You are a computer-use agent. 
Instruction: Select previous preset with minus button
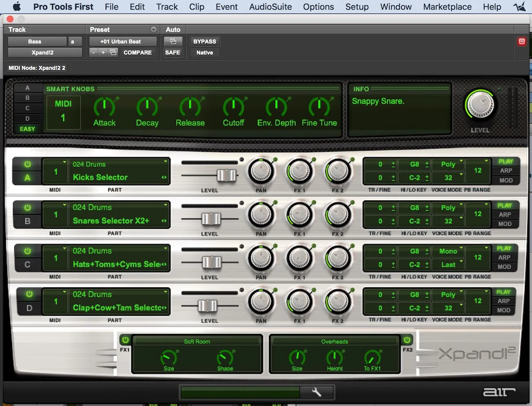pos(93,53)
